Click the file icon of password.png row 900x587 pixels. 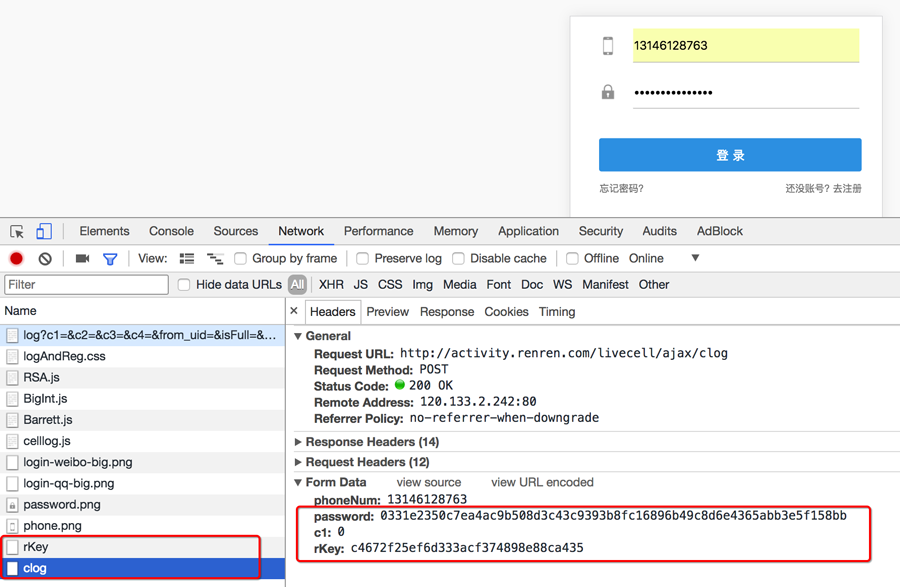click(12, 505)
